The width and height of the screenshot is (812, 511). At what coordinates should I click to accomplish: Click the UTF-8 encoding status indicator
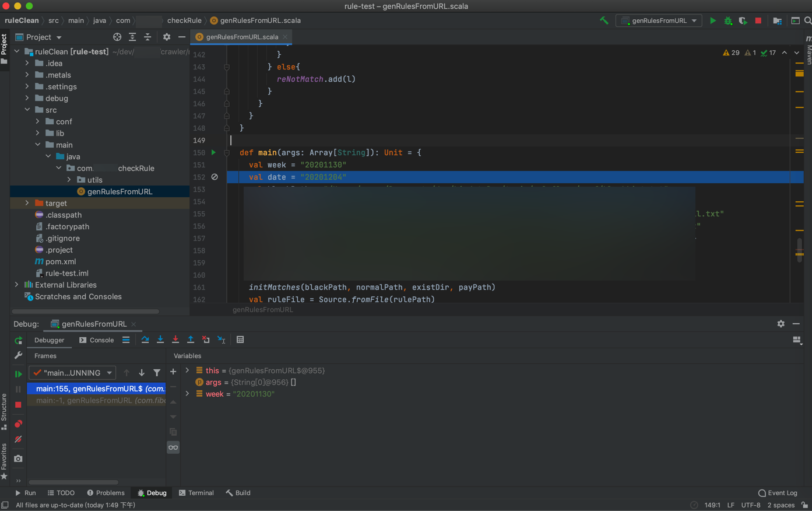pyautogui.click(x=750, y=505)
